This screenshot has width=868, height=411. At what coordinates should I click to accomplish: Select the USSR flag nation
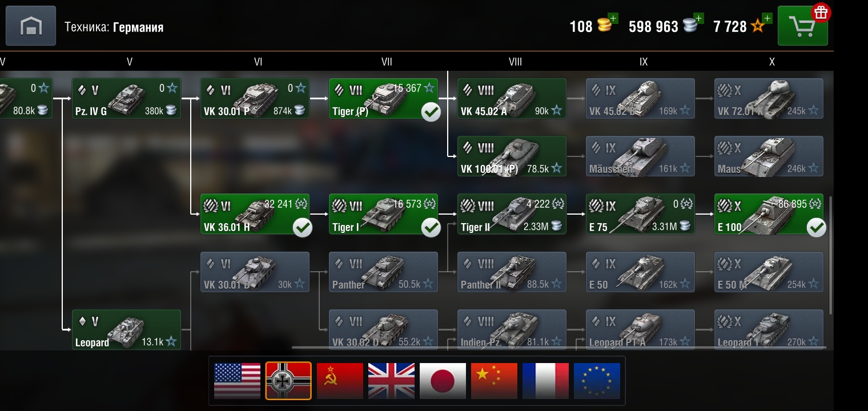[x=340, y=381]
